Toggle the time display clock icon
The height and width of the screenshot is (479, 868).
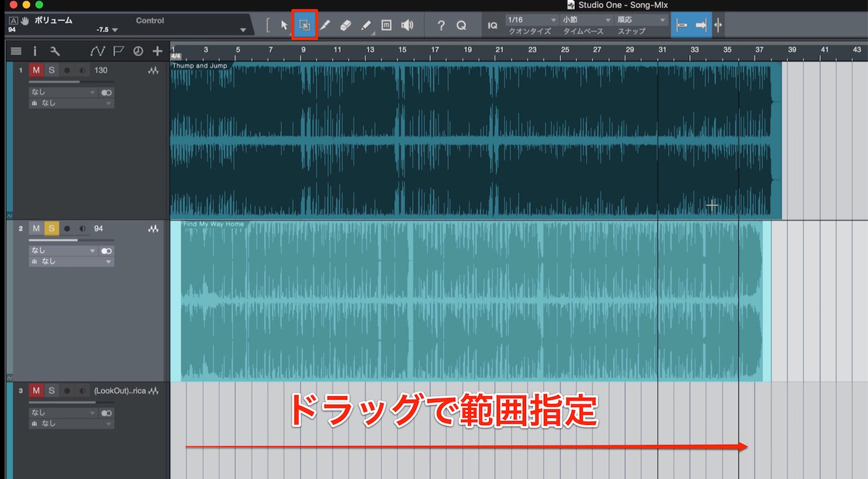[x=138, y=51]
